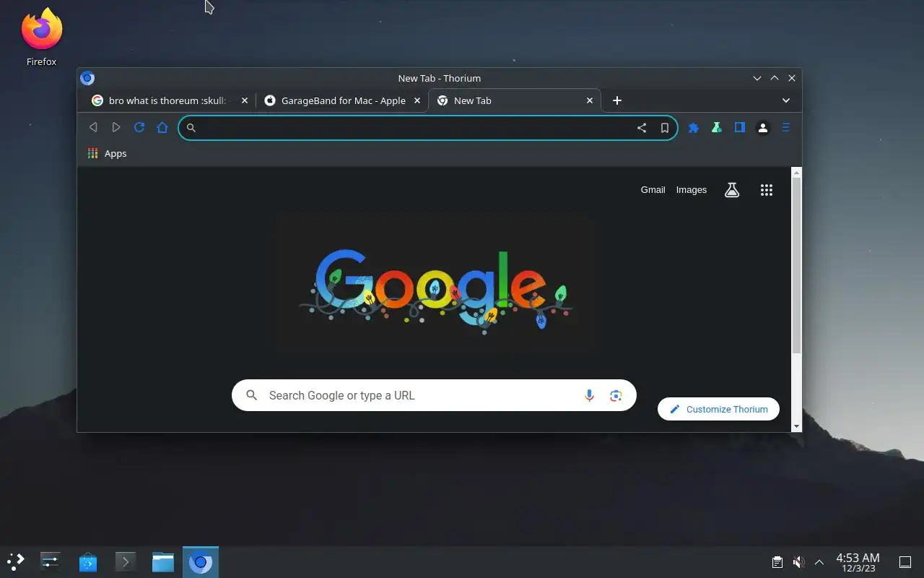This screenshot has height=578, width=924.
Task: Click the Thorium window menu icon in the title bar
Action: point(87,78)
